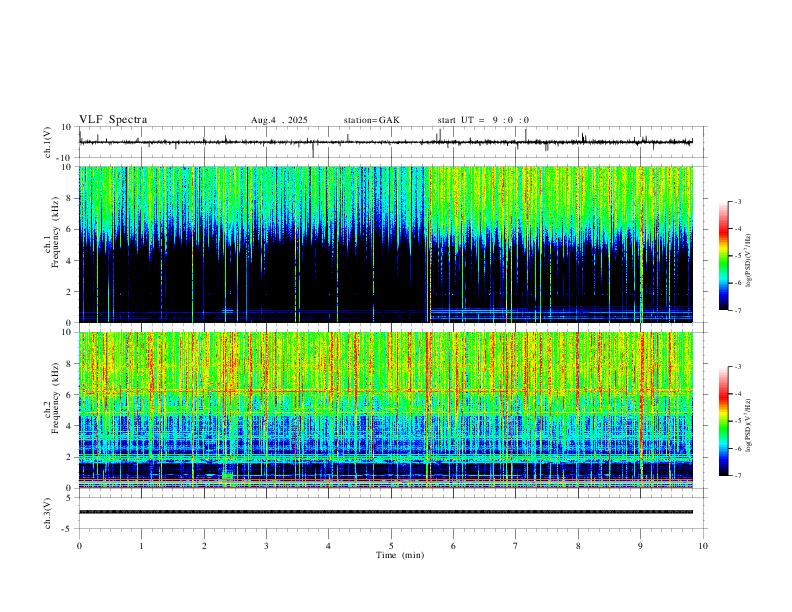Click time-axis tick label "5"
The image size is (792, 612).
pos(391,546)
